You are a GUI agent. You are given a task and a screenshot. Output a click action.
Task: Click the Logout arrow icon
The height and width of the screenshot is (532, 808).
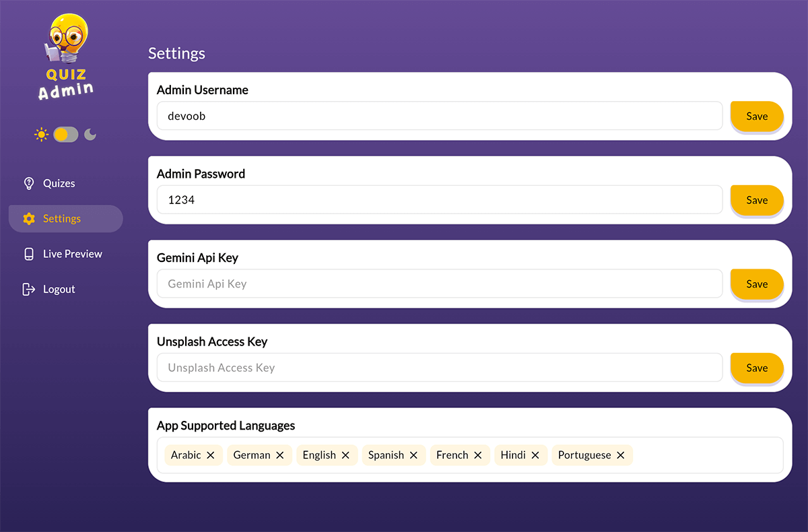pyautogui.click(x=29, y=290)
